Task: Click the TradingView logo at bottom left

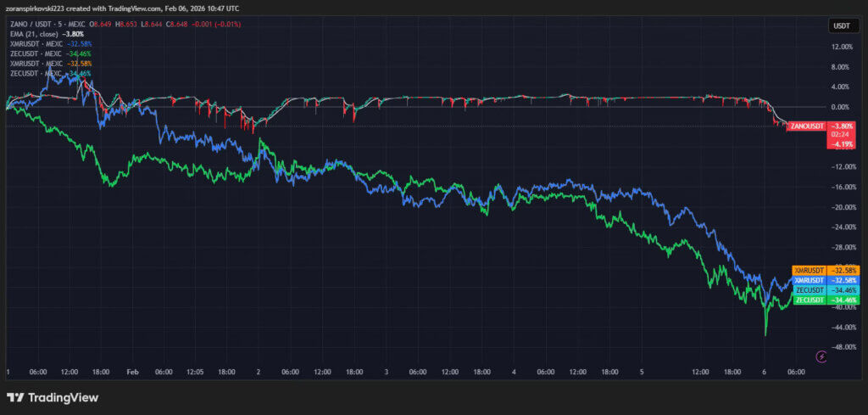Action: click(x=53, y=397)
